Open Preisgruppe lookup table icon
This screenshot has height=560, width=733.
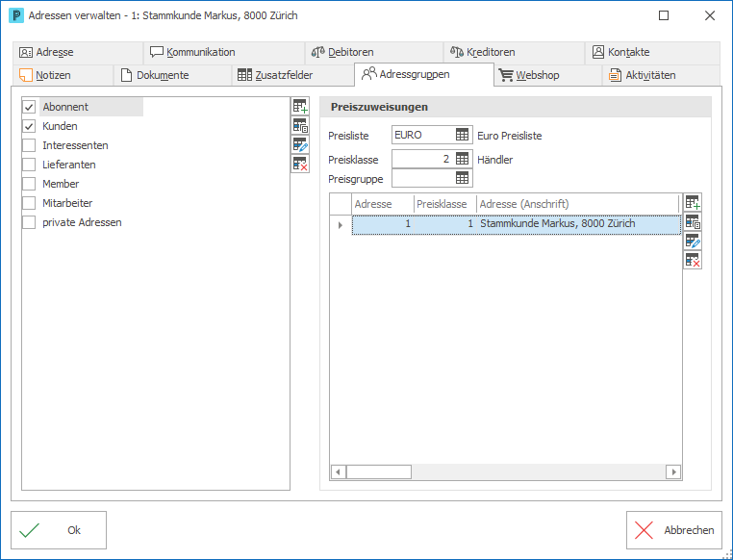tap(462, 178)
